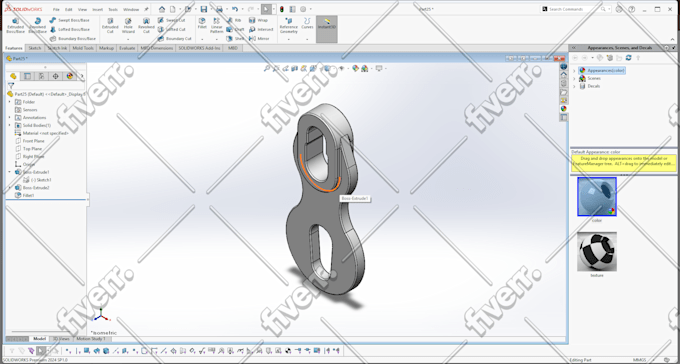The width and height of the screenshot is (680, 364).
Task: Click the FeatureManager filter funnel icon
Action: click(11, 86)
